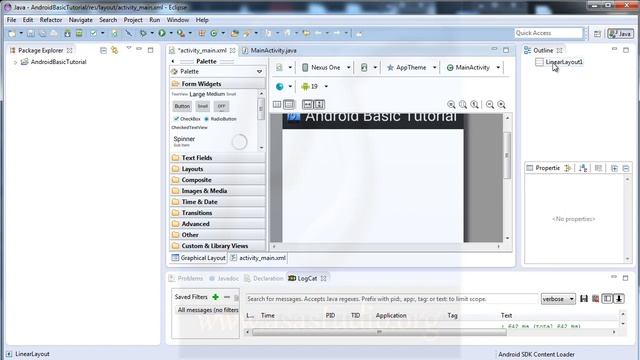The width and height of the screenshot is (640, 360).
Task: Click the LogCat message search field
Action: (391, 299)
